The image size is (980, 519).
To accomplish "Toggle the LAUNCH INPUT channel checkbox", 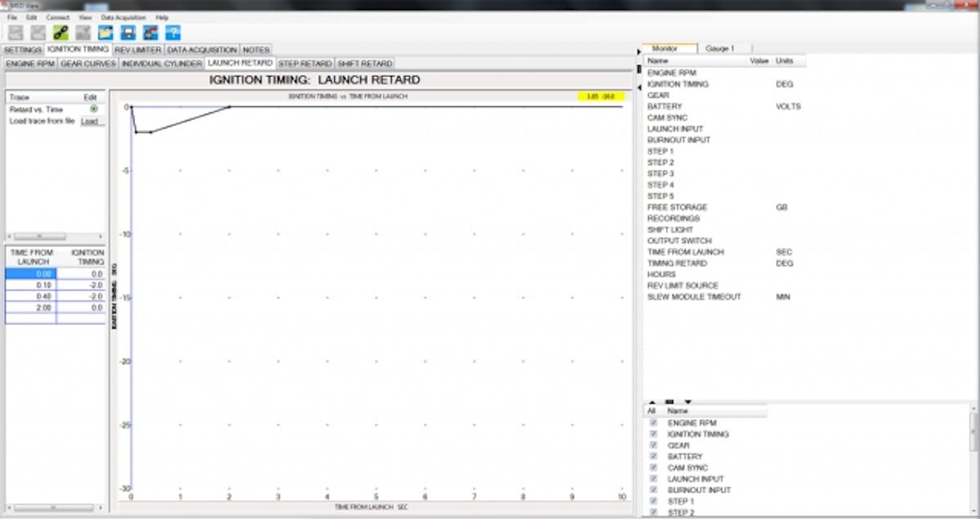I will 653,479.
